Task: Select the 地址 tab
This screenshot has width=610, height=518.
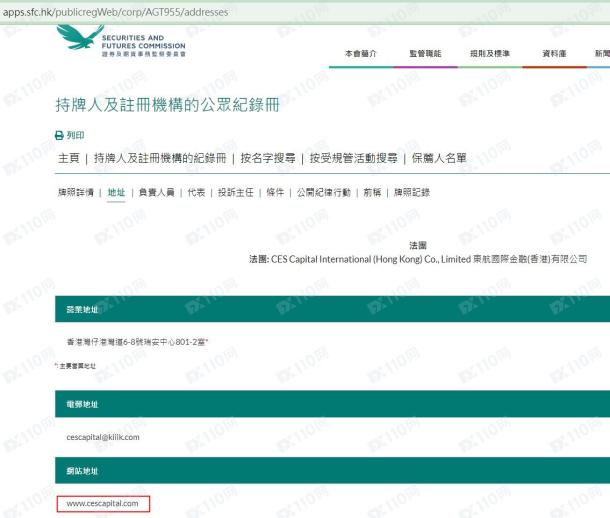Action: tap(116, 192)
